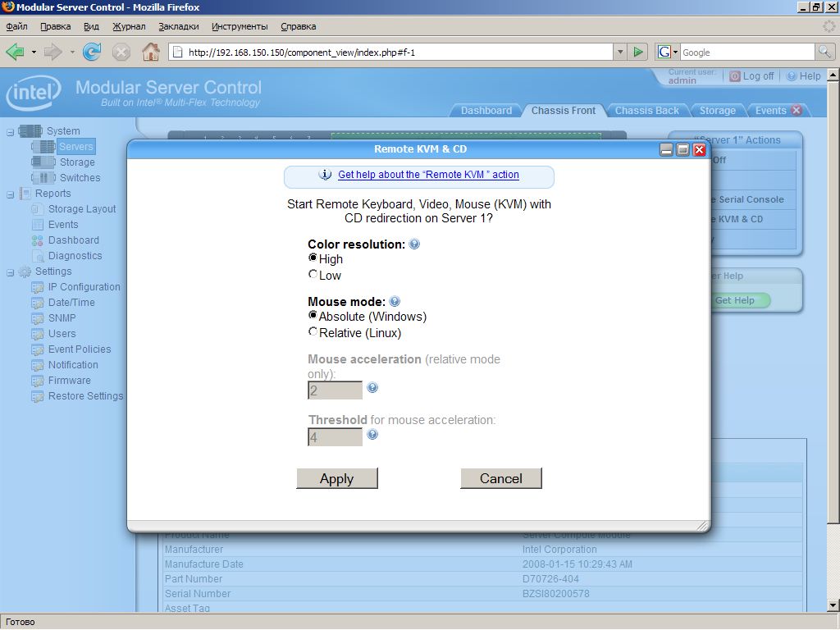This screenshot has width=840, height=630.
Task: Click the page vertical scrollbar
Action: (833, 328)
